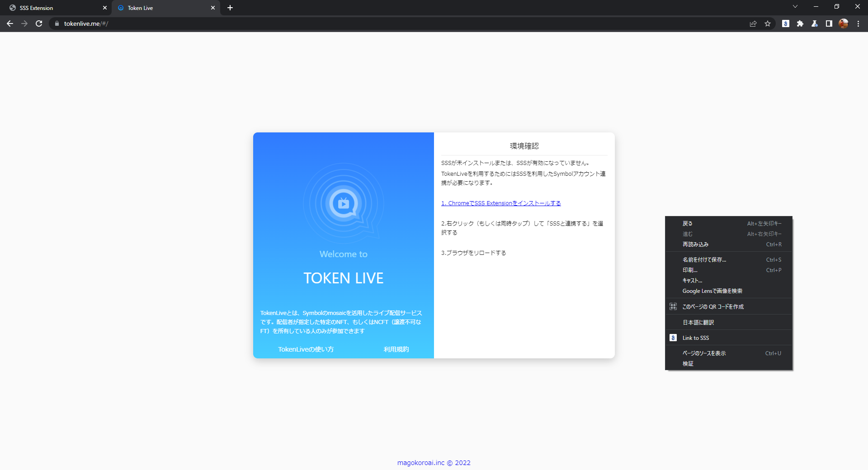Open the ChromeでSSS Extensionをインストールする link

501,203
